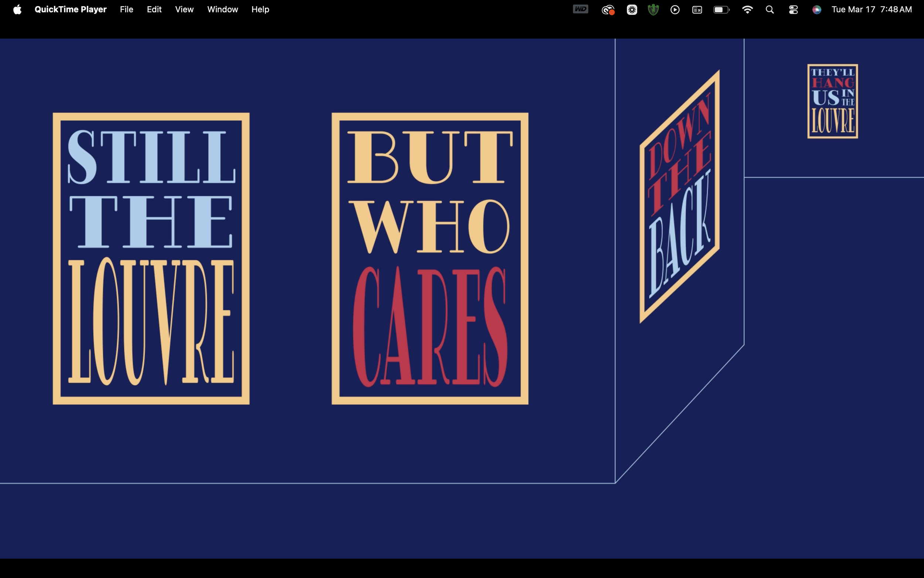Open the Apple menu
Screen dimensions: 924x578
[17, 10]
